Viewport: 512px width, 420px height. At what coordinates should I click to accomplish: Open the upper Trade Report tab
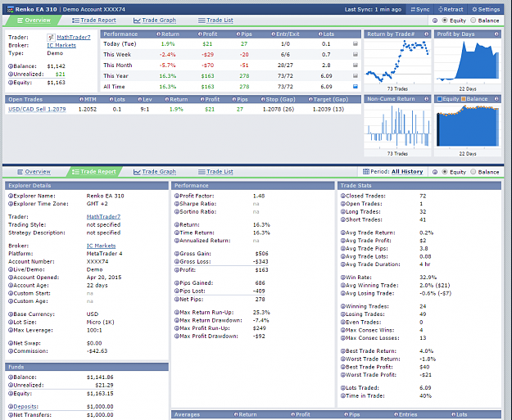(x=94, y=20)
